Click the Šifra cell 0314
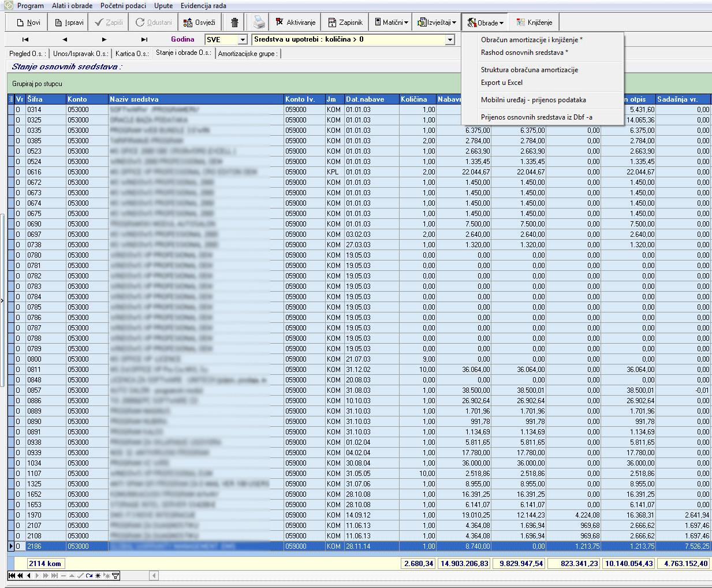This screenshot has height=588, width=712. (46, 110)
